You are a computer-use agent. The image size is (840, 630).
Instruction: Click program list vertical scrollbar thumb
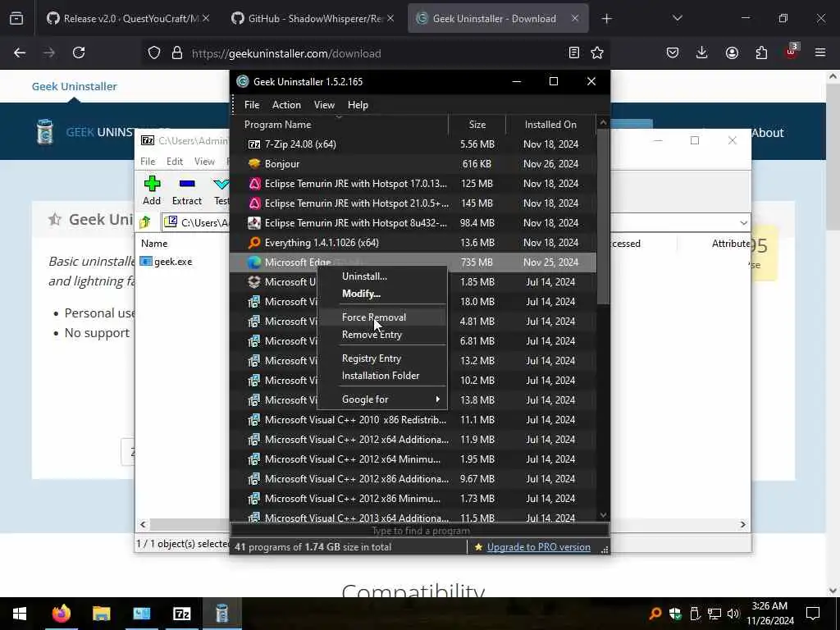[x=603, y=217]
